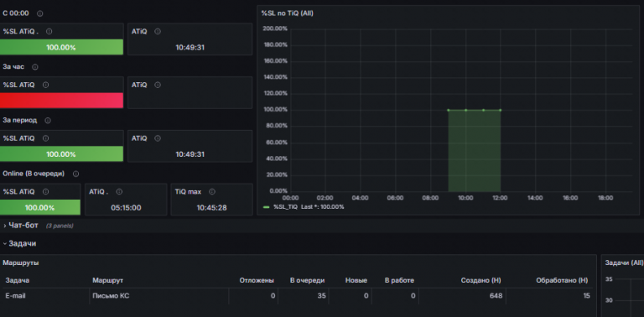Click the green 100.00% bar under С 00:00
The image size is (644, 317).
[61, 47]
